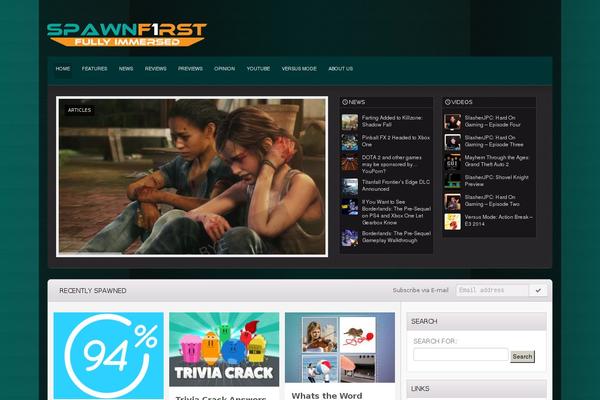
Task: Open Mayhem Through the Ages GTA 2
Action: coord(496,161)
